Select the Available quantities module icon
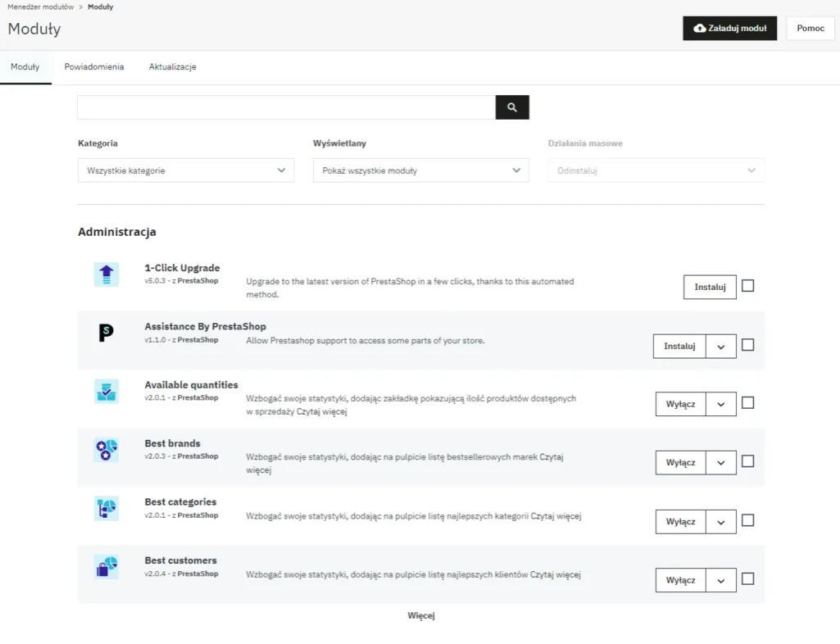This screenshot has width=840, height=644. click(106, 391)
